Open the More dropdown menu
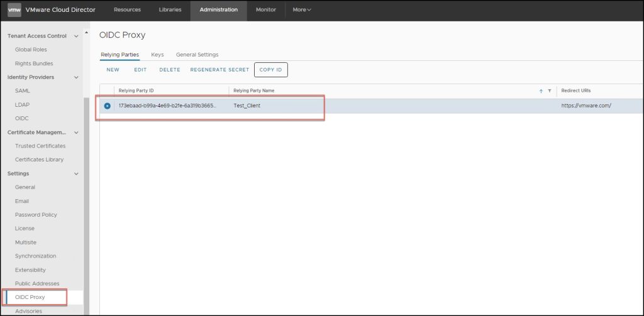The width and height of the screenshot is (644, 316). tap(302, 9)
